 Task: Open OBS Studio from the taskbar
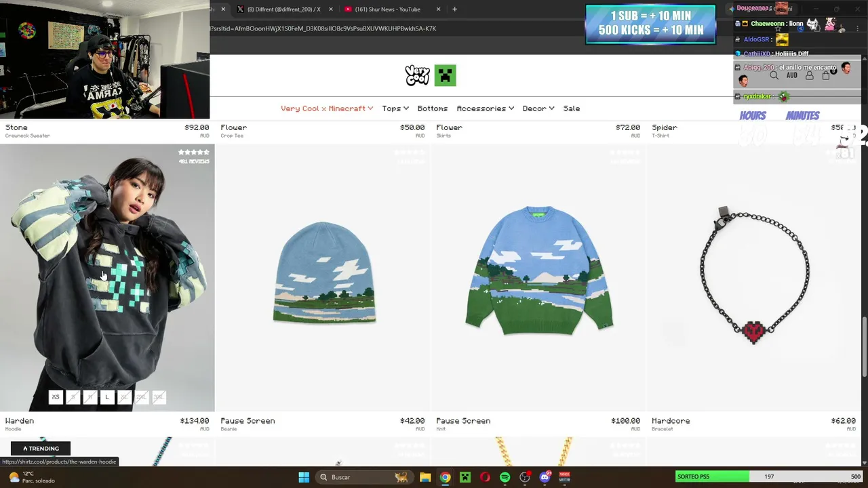[525, 477]
